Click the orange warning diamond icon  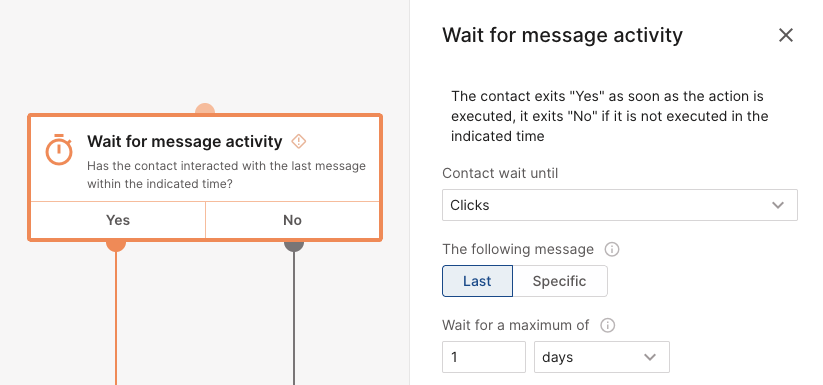pyautogui.click(x=299, y=141)
